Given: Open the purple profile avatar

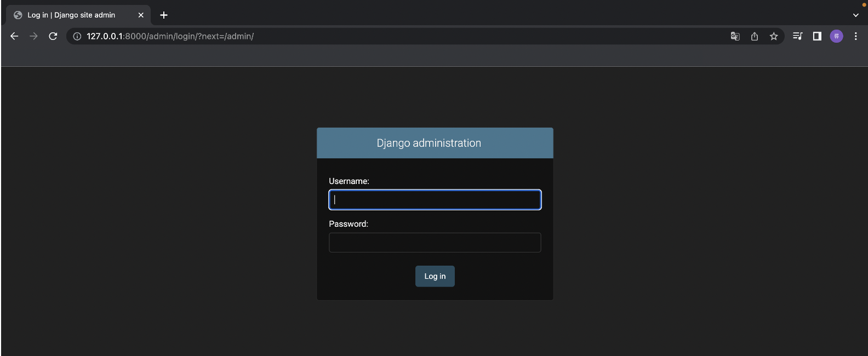Looking at the screenshot, I should click(x=836, y=36).
